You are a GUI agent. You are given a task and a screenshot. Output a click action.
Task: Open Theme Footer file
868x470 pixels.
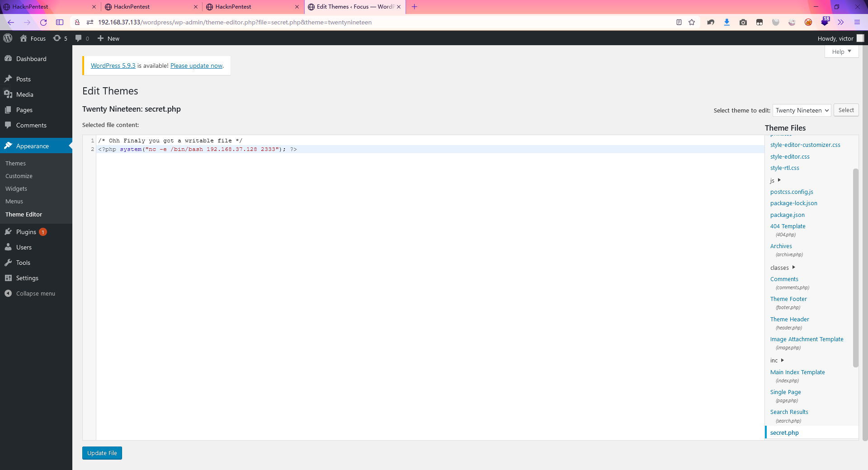click(x=788, y=299)
